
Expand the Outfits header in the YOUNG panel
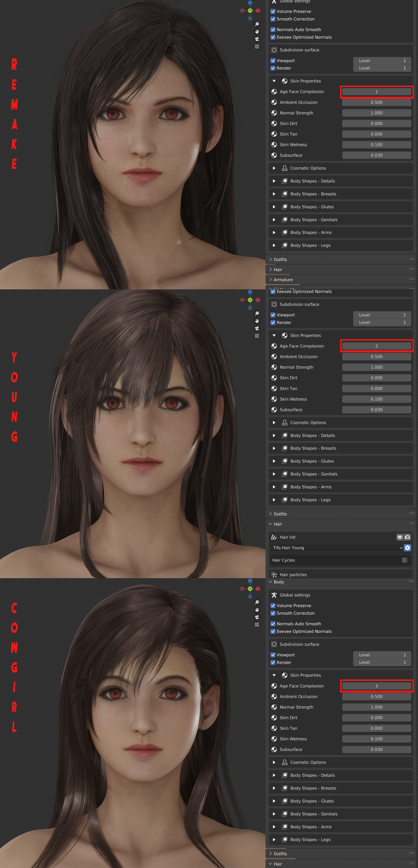coord(341,514)
